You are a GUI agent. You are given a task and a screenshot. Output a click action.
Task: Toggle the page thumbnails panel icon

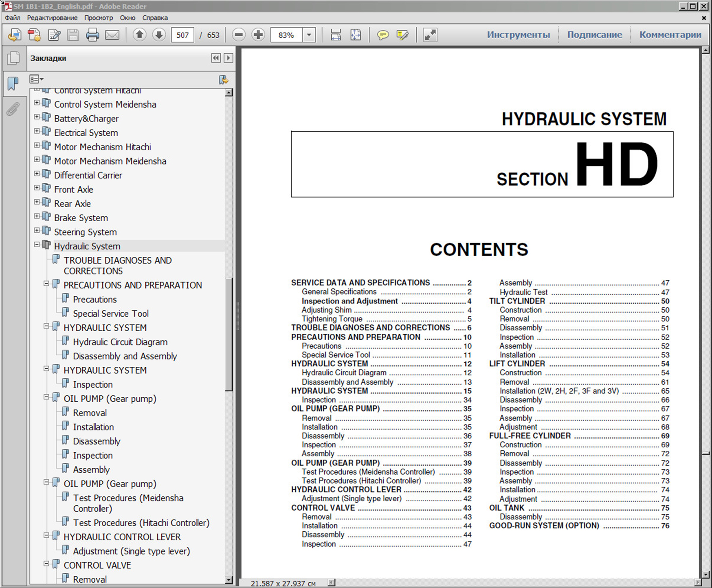13,58
